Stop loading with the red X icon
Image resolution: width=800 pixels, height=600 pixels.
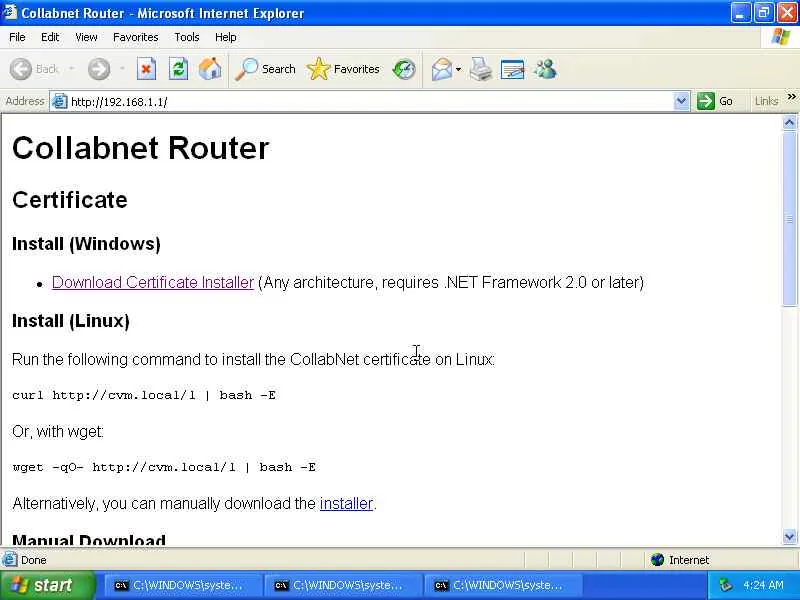146,69
